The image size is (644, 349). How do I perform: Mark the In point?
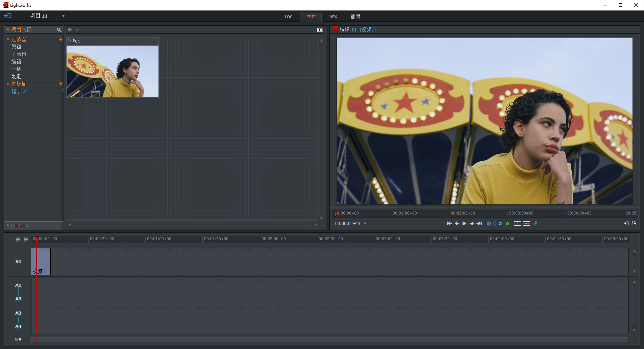point(489,223)
